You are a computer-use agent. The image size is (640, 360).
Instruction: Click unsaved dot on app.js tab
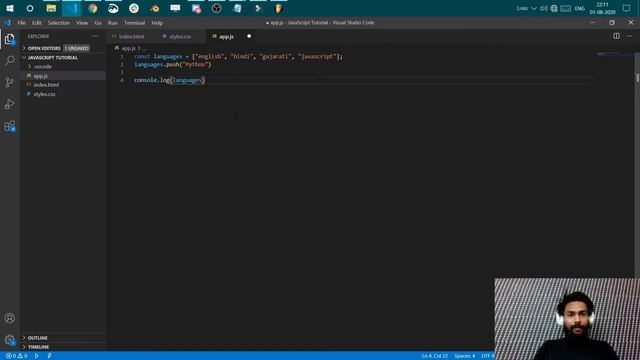[249, 36]
